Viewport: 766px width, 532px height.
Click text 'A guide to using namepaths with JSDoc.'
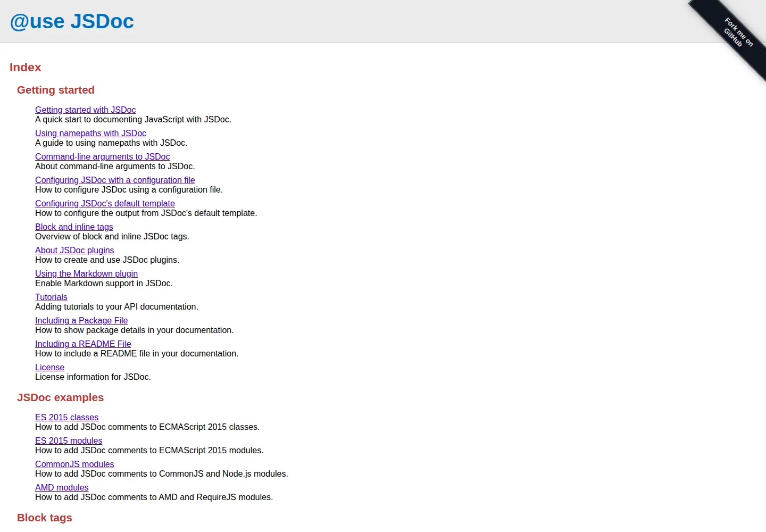[111, 143]
